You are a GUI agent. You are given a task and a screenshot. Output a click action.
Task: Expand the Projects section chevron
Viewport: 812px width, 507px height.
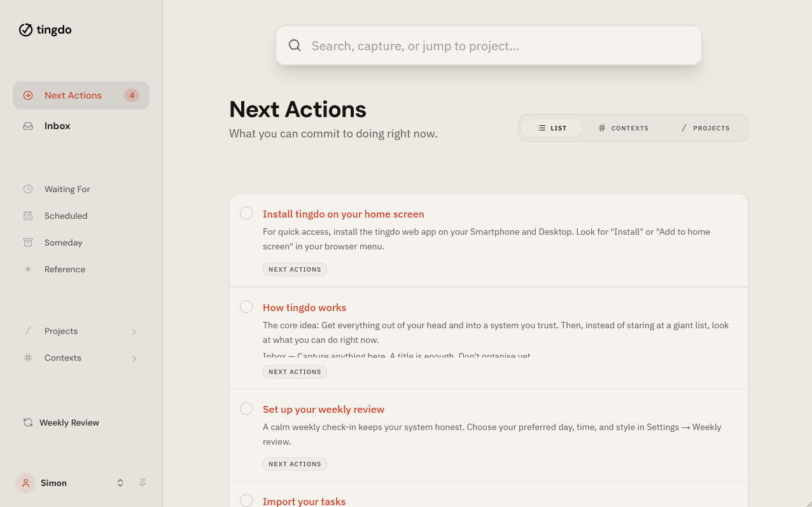134,331
